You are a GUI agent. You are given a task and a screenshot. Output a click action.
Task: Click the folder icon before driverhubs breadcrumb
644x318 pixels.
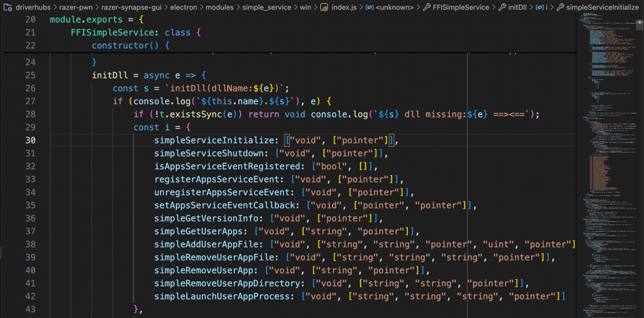pyautogui.click(x=7, y=7)
